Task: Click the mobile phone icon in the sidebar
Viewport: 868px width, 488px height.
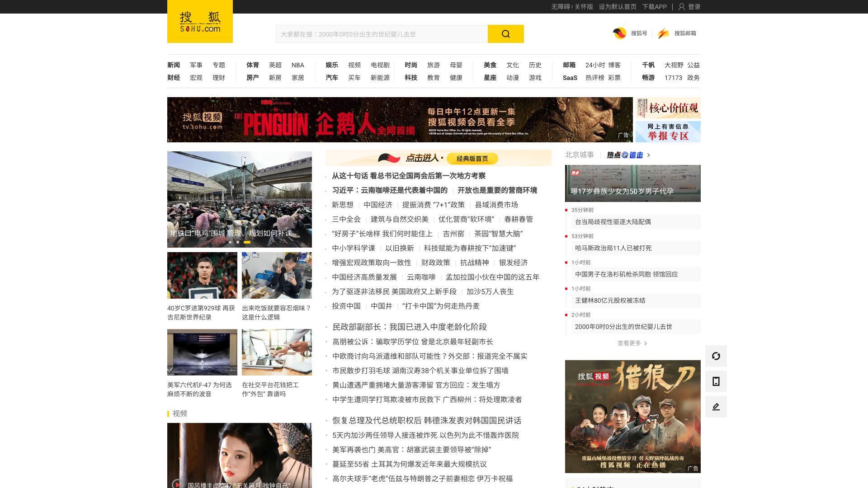Action: pyautogui.click(x=716, y=381)
